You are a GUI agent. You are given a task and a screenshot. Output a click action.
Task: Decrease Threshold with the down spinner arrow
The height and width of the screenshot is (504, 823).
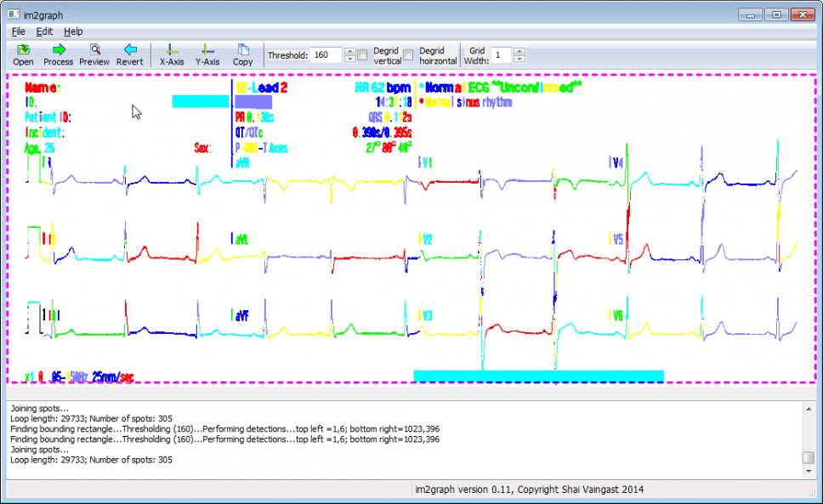coord(349,59)
